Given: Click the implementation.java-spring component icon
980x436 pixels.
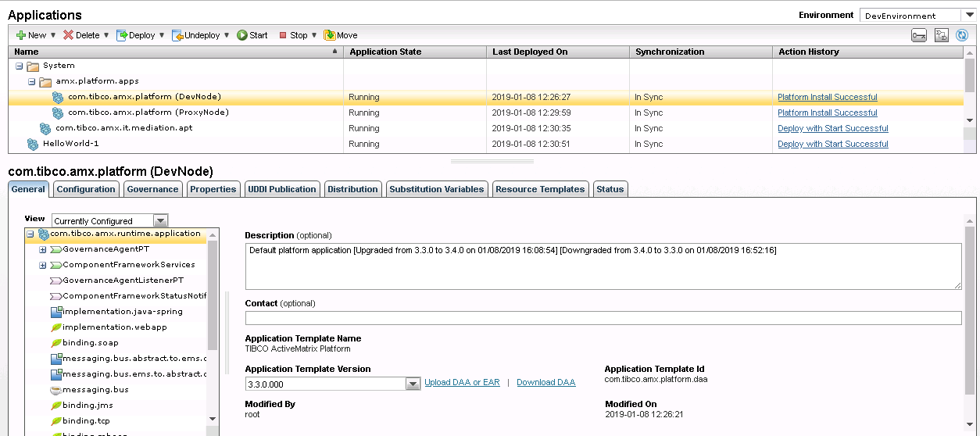Looking at the screenshot, I should pyautogui.click(x=55, y=312).
